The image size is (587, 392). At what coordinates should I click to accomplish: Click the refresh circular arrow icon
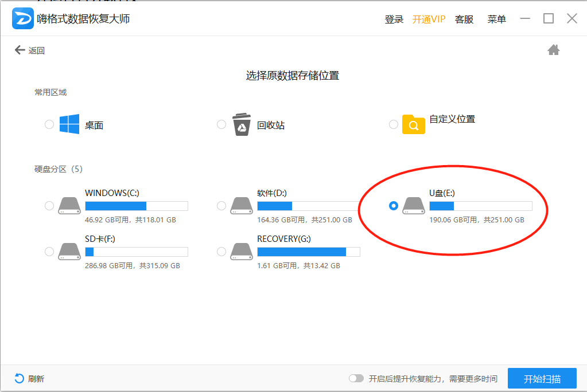(19, 379)
